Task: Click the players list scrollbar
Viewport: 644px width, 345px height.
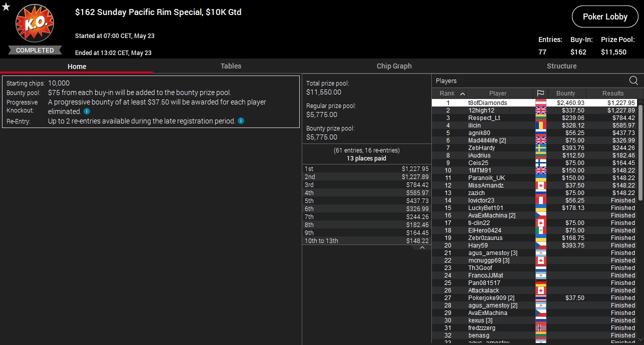Action: coord(641,150)
